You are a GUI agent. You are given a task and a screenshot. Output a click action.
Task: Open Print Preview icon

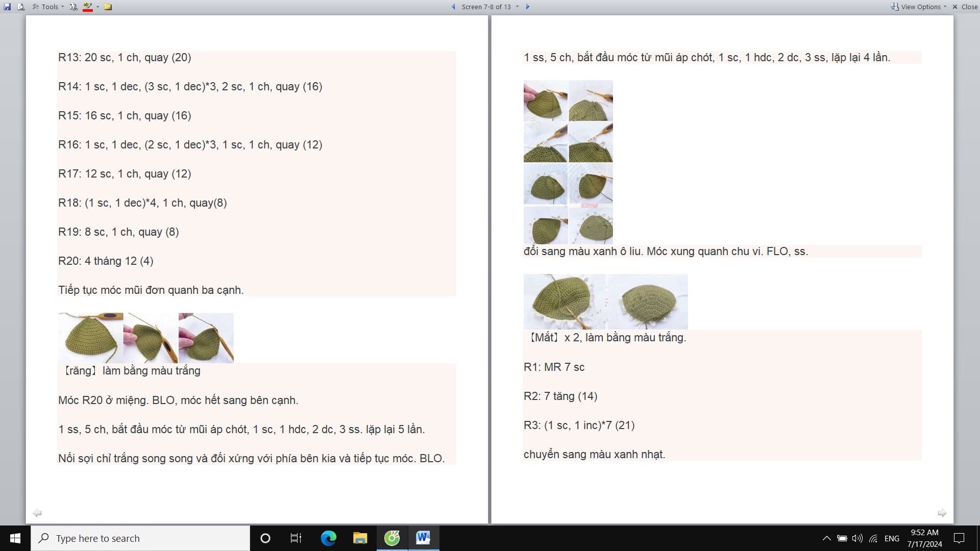click(20, 7)
